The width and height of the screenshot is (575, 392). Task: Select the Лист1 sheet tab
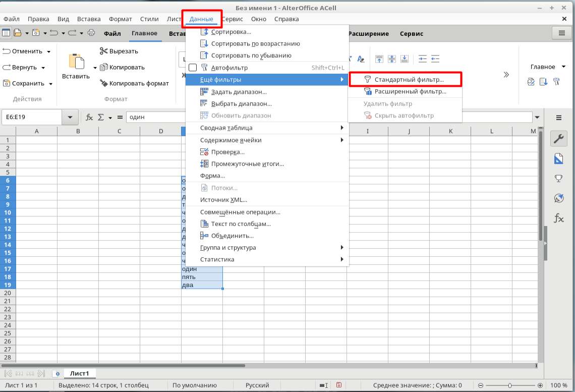click(79, 373)
